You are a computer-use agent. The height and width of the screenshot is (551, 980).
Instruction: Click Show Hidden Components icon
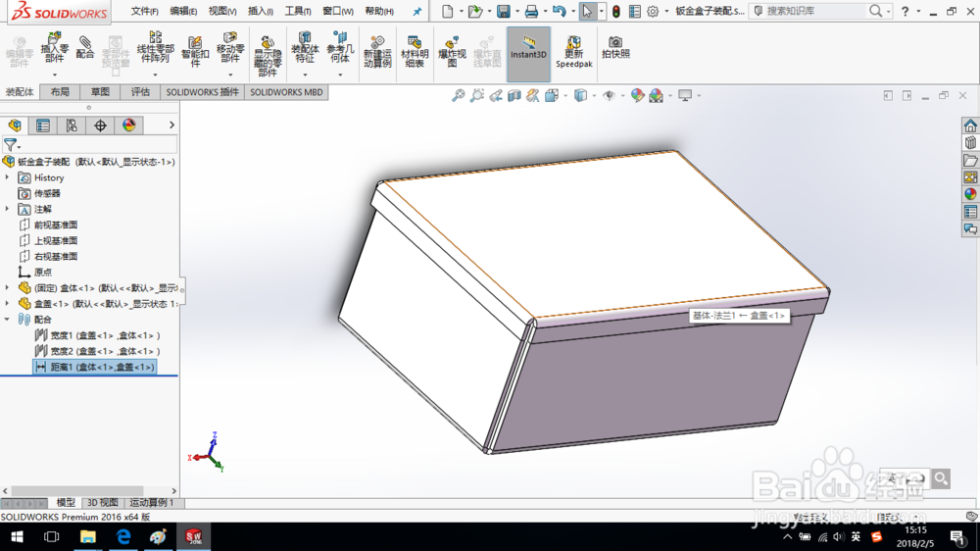click(268, 56)
